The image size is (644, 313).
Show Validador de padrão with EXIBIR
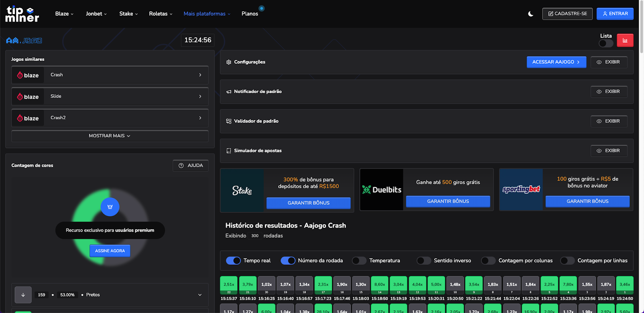pyautogui.click(x=609, y=121)
